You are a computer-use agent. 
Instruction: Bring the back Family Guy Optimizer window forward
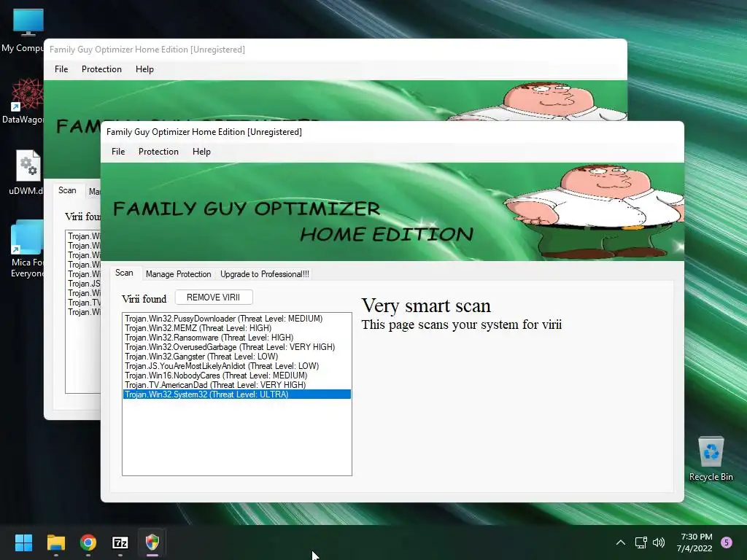(336, 50)
